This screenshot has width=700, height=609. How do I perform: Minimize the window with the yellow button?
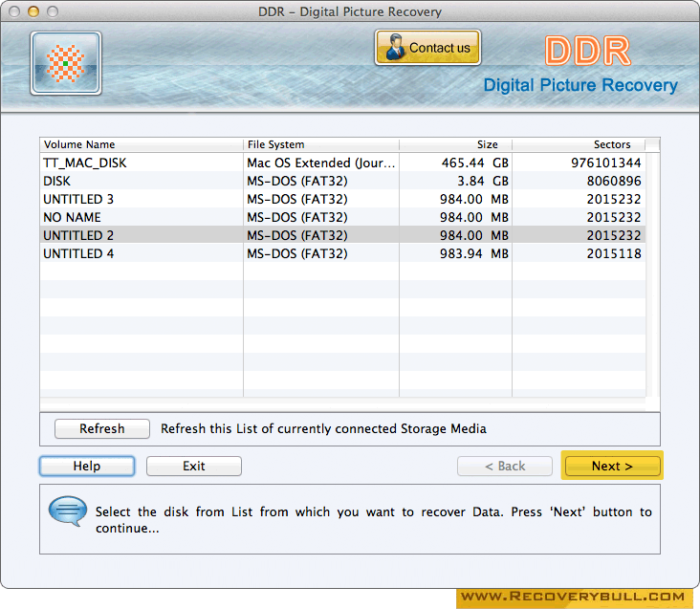[x=33, y=11]
